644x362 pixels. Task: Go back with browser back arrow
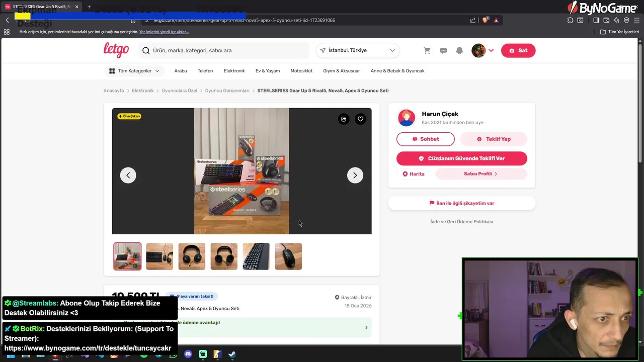coord(7,20)
